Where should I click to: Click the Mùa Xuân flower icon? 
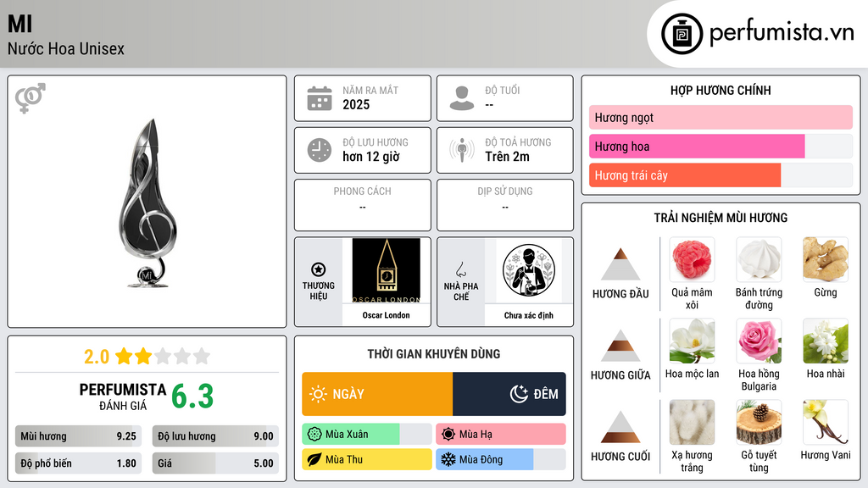coord(314,435)
